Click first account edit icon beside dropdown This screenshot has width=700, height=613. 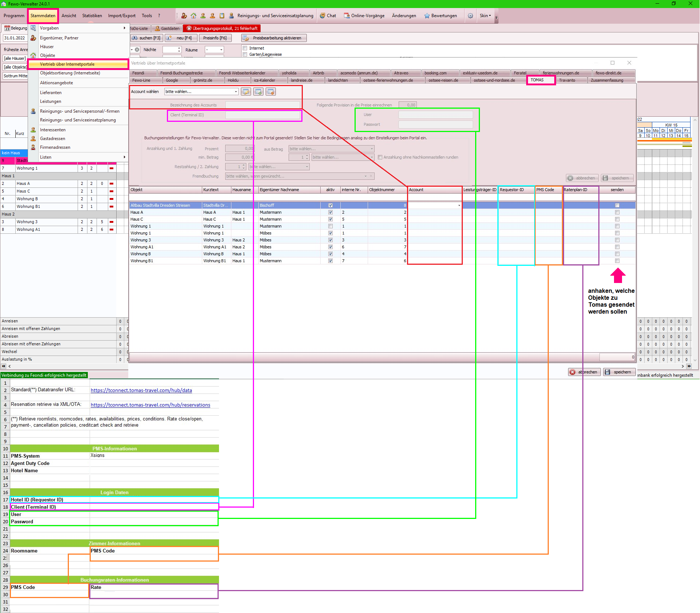[x=246, y=92]
